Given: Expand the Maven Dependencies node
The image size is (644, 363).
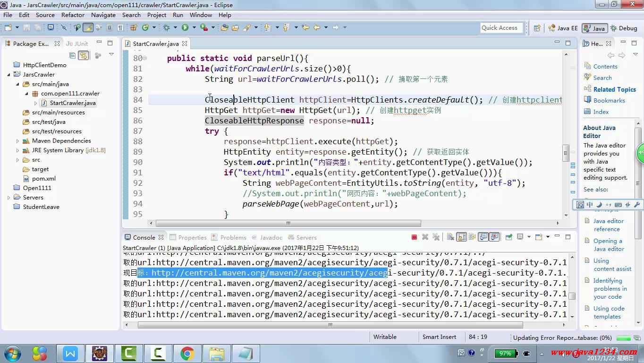Looking at the screenshot, I should [17, 141].
